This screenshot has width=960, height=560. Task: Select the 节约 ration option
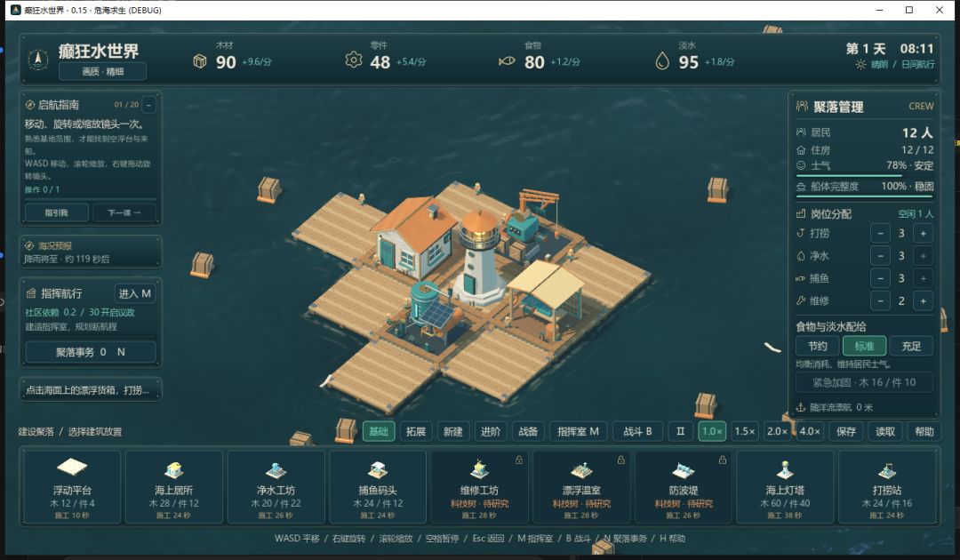[818, 347]
